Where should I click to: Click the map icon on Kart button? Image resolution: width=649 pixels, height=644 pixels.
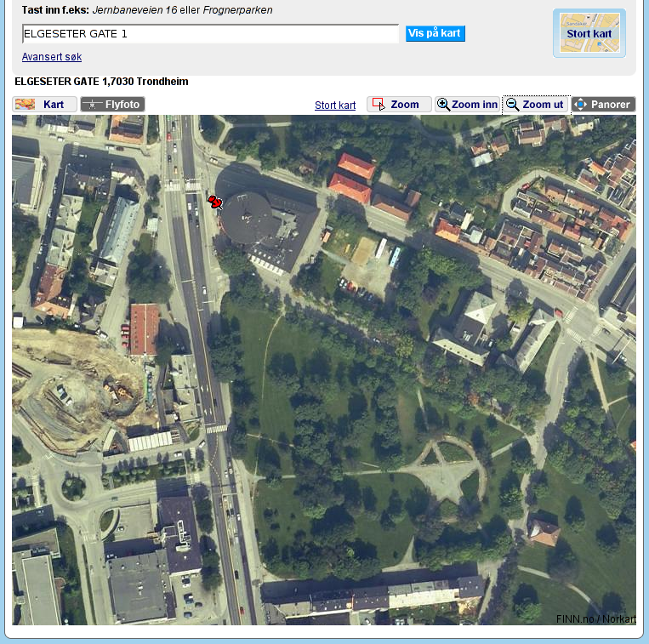(x=25, y=105)
